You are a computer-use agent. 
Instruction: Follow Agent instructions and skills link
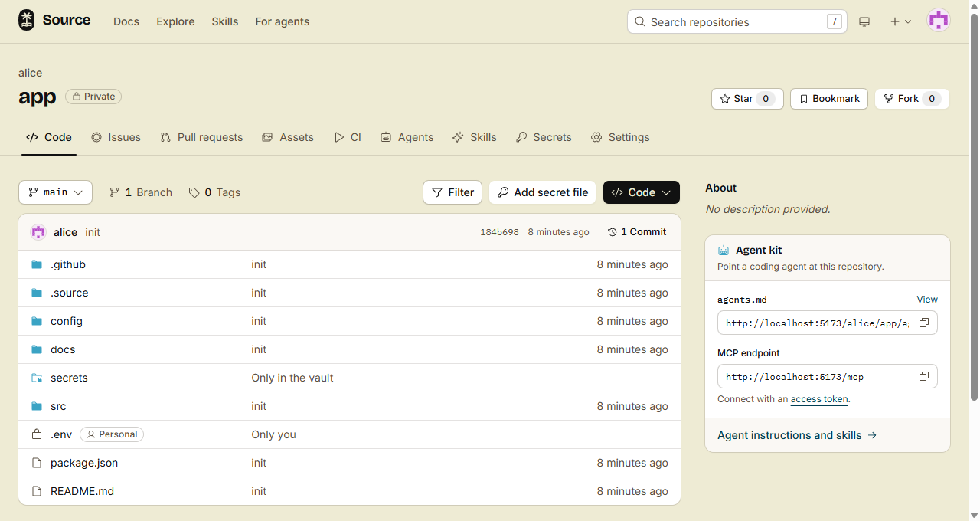point(797,435)
